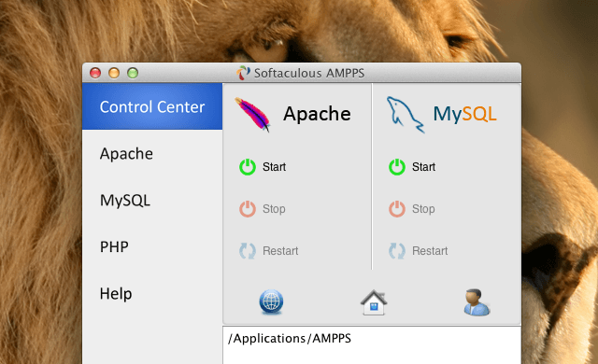The height and width of the screenshot is (364, 598).
Task: Click the Apache Stop label
Action: [274, 209]
